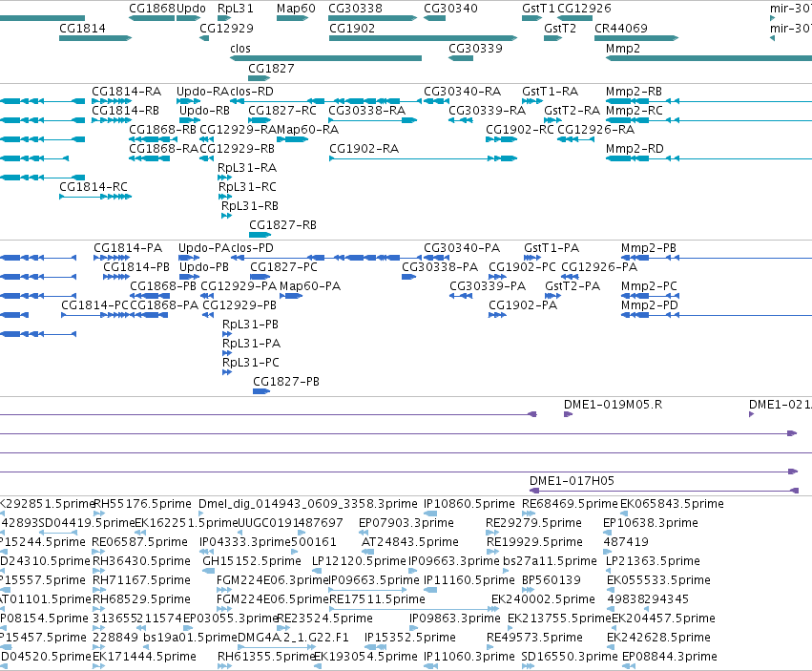The height and width of the screenshot is (671, 812).
Task: Click the GstT1 gene label
Action: click(x=538, y=9)
